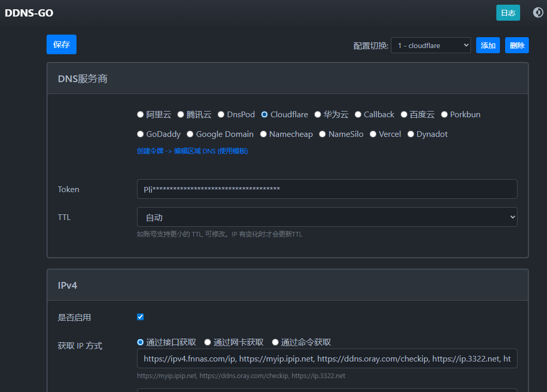This screenshot has height=392, width=547.
Task: Select the 百度云 provider radio
Action: 404,114
